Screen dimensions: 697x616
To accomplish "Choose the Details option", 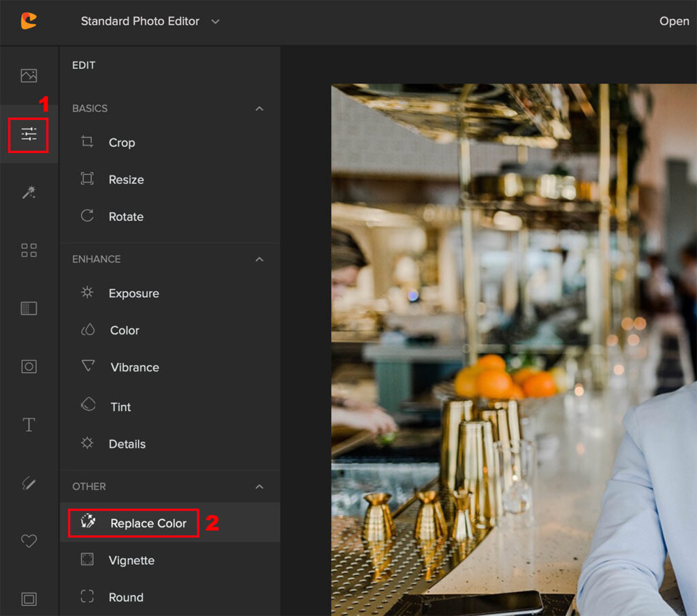I will pyautogui.click(x=169, y=444).
